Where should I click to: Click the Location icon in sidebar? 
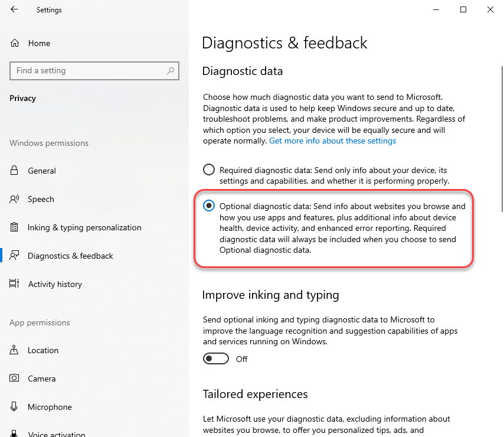click(15, 350)
